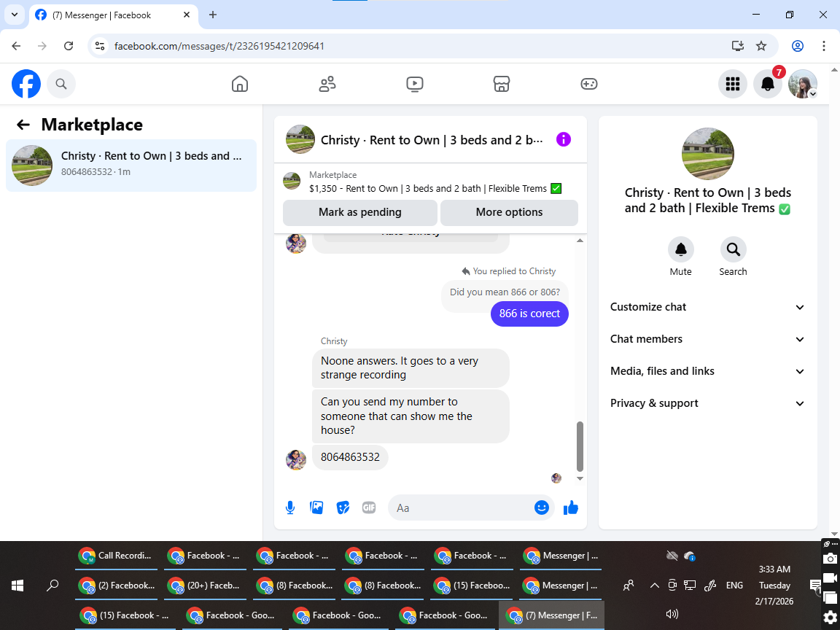
Task: Expand Chat members section
Action: 707,339
